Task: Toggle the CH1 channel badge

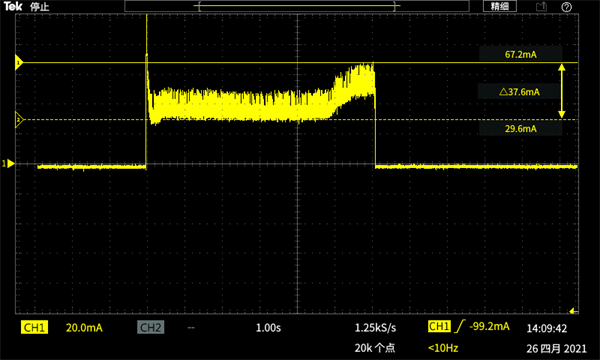Action: coord(34,327)
